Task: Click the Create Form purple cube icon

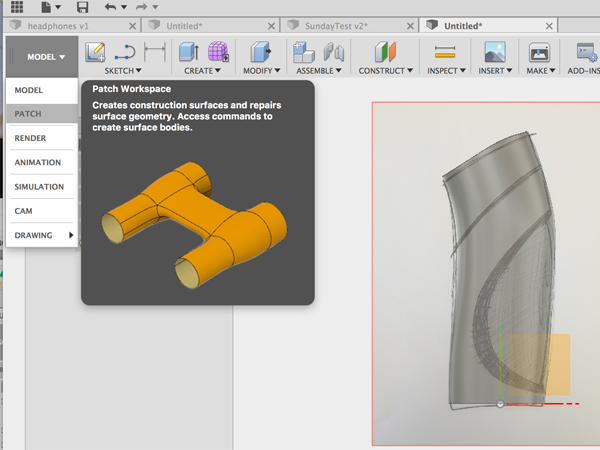Action: [x=218, y=52]
